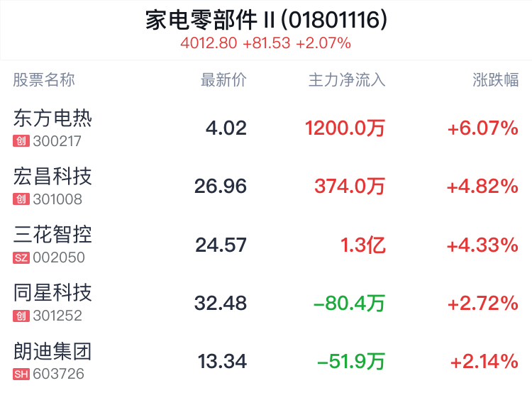Screen dimensions: 532x400
Task: Click the 股票名称 column header
Action: pyautogui.click(x=44, y=80)
